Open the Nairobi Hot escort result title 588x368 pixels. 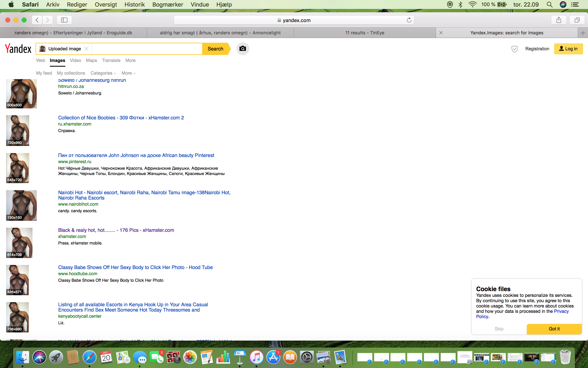pyautogui.click(x=144, y=195)
